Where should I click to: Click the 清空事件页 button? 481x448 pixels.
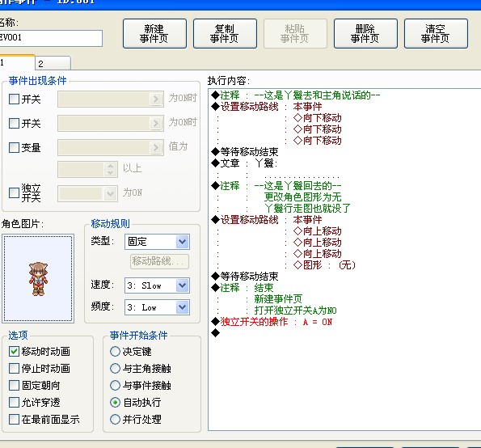[436, 34]
